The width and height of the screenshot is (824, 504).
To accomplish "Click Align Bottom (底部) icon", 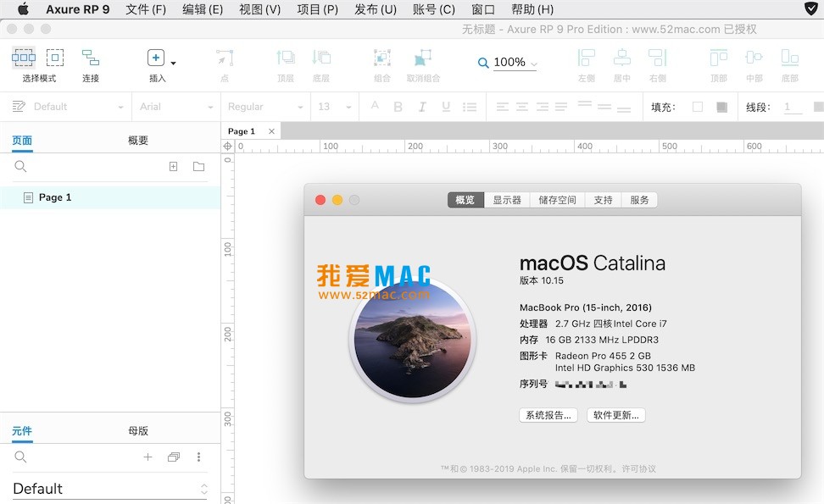I will [790, 58].
